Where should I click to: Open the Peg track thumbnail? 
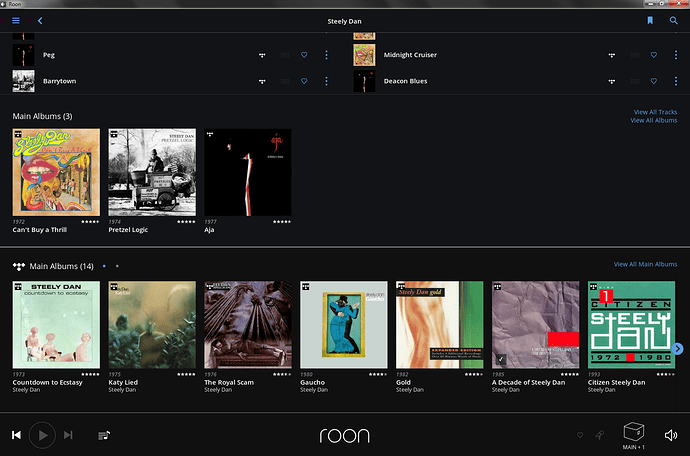23,55
